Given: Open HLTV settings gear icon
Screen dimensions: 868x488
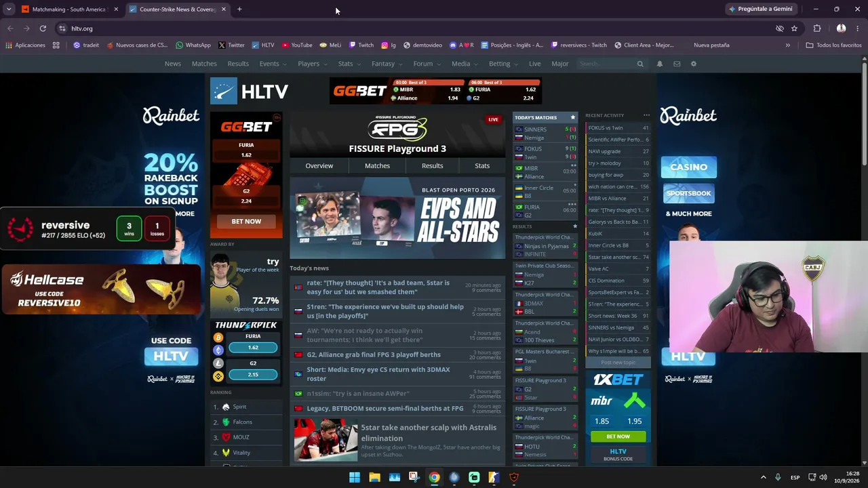Looking at the screenshot, I should click(693, 64).
